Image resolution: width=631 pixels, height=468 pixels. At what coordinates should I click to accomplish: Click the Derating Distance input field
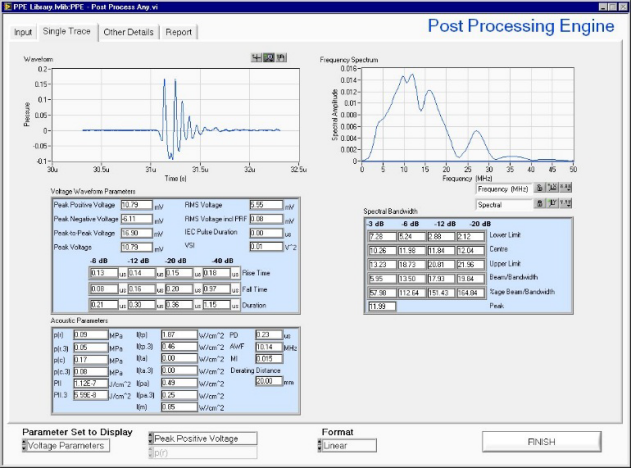point(268,381)
